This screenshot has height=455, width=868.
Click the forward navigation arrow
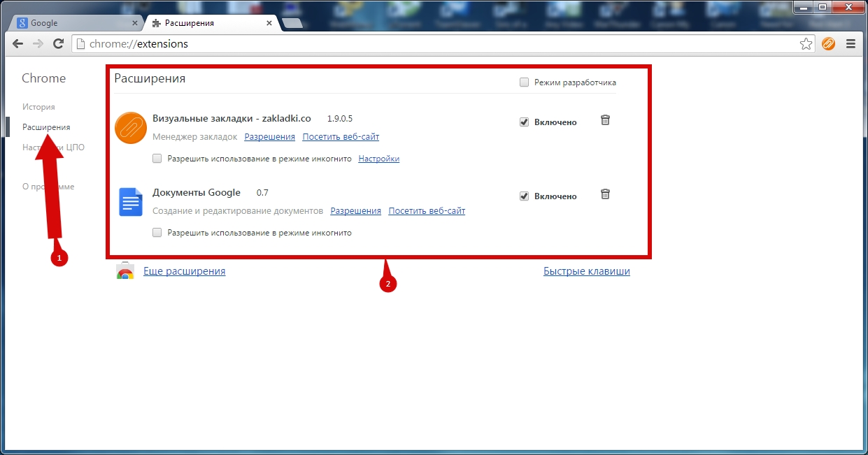[x=38, y=43]
